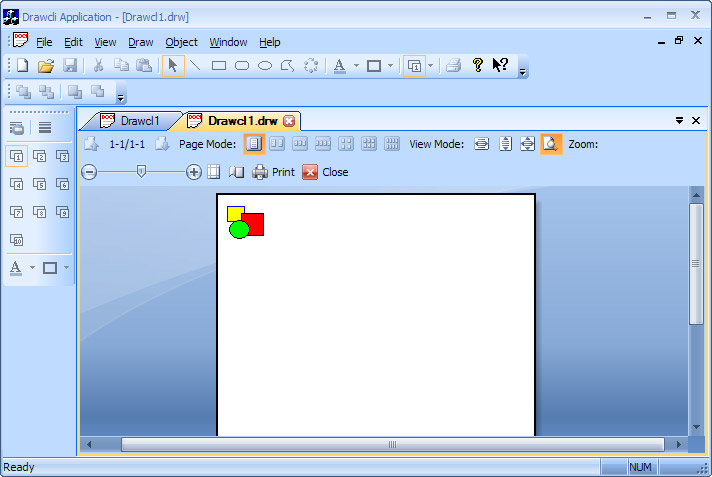The height and width of the screenshot is (477, 712).
Task: Open the fill color dropdown arrow in the main toolbar
Action: 391,66
